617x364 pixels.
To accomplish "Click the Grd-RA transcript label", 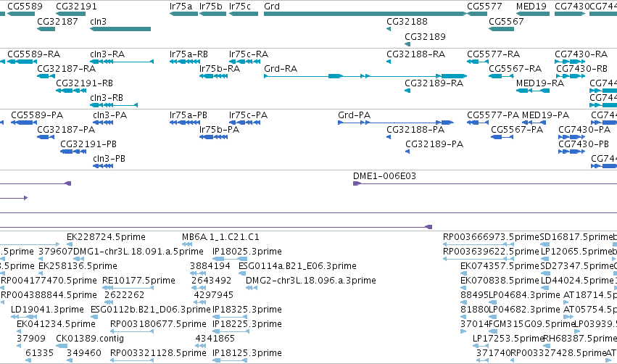I will coord(281,68).
